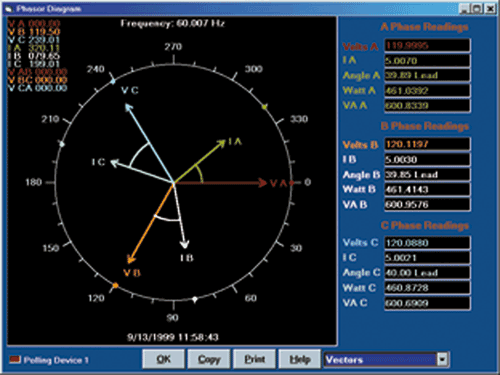The image size is (500, 375).
Task: Click the V A vector label
Action: 278,183
